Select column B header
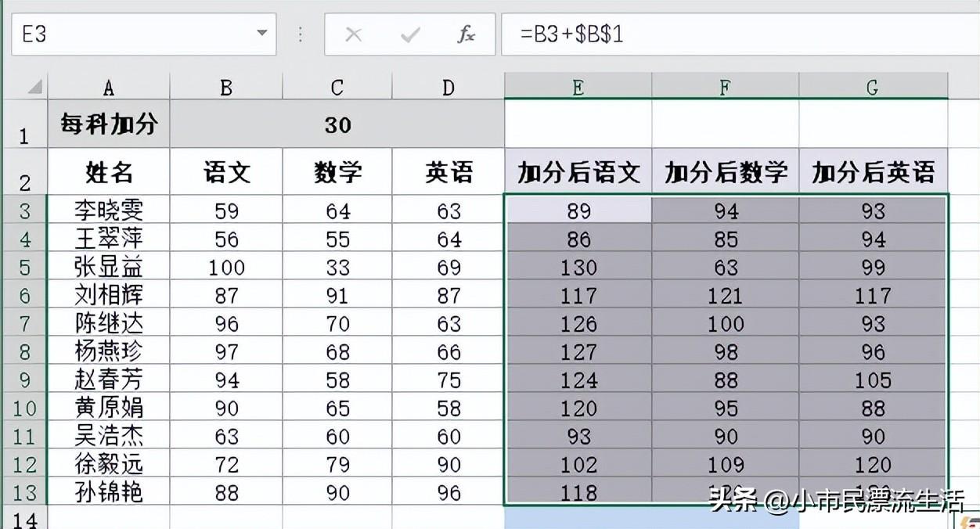This screenshot has height=529, width=980. click(226, 86)
